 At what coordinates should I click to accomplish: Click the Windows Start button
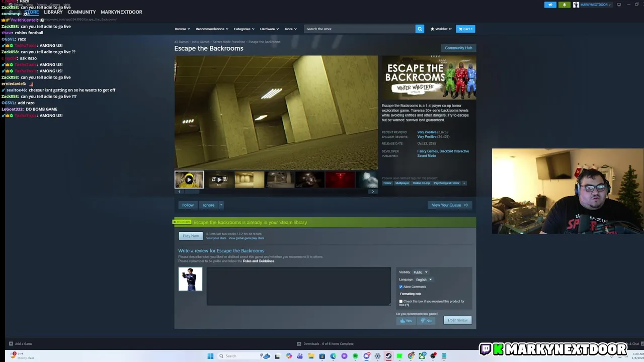pos(210,356)
